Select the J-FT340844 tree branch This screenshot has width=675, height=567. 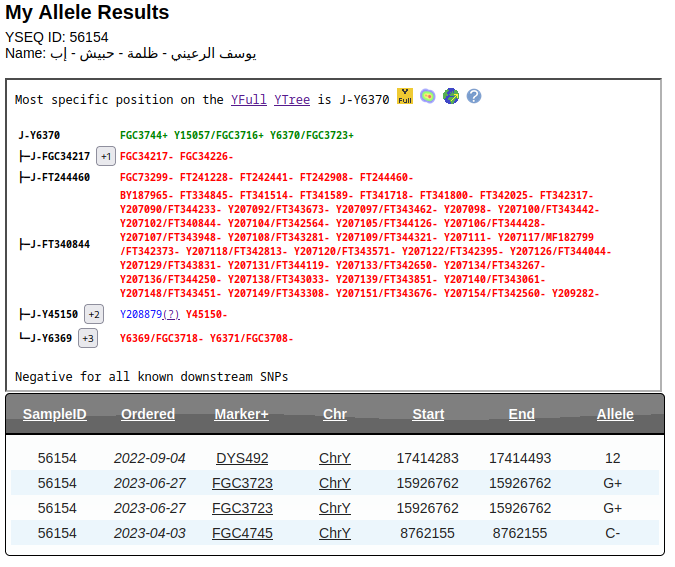point(60,245)
